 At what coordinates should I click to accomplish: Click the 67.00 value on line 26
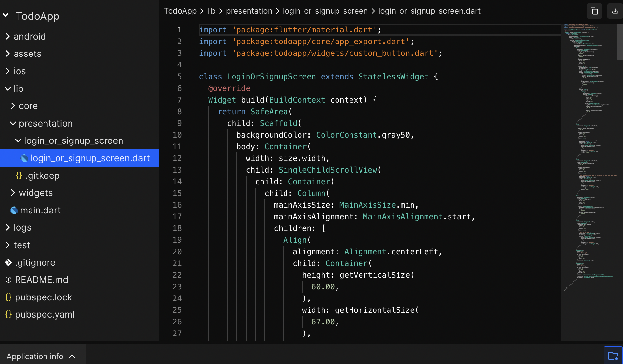click(x=323, y=322)
